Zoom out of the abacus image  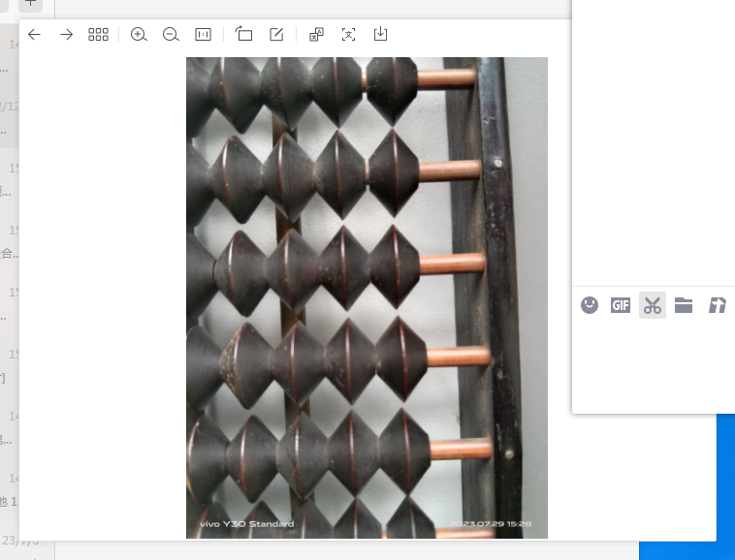point(171,34)
